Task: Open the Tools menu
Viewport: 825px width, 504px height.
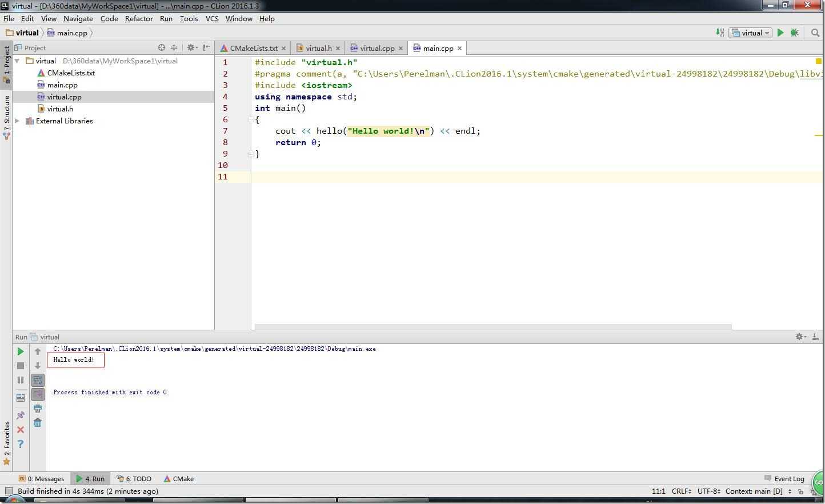Action: click(189, 18)
